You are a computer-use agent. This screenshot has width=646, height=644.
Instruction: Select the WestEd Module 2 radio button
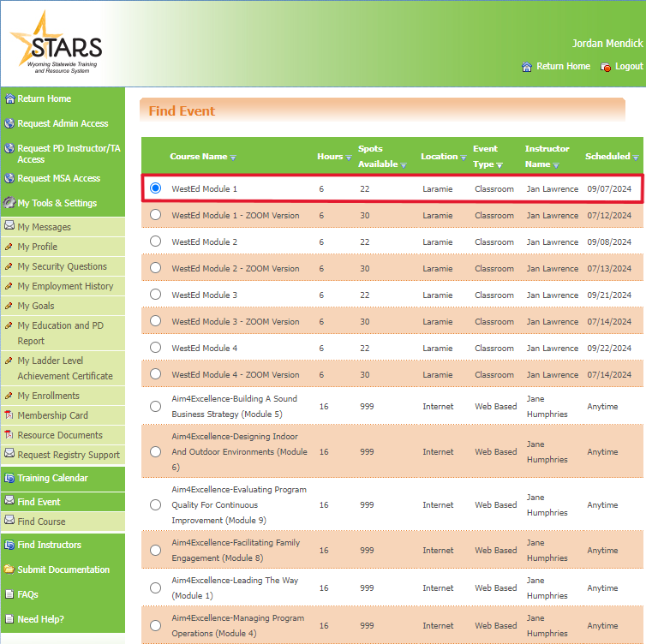(155, 242)
